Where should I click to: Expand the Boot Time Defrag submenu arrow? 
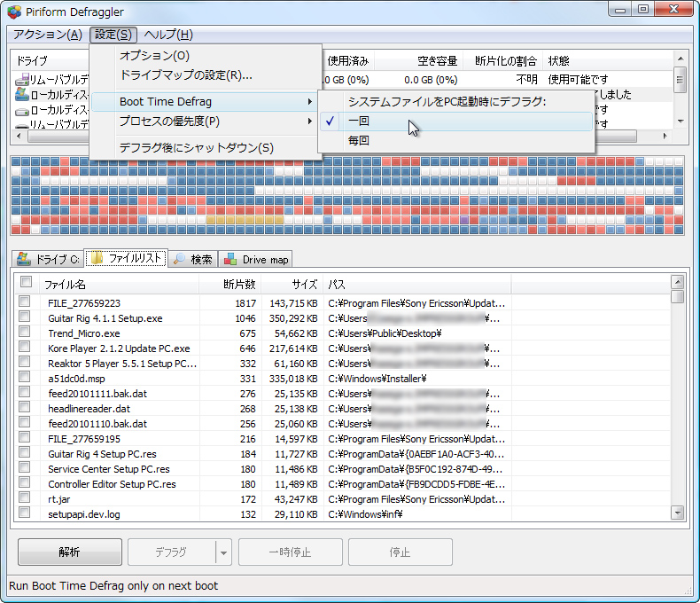310,102
